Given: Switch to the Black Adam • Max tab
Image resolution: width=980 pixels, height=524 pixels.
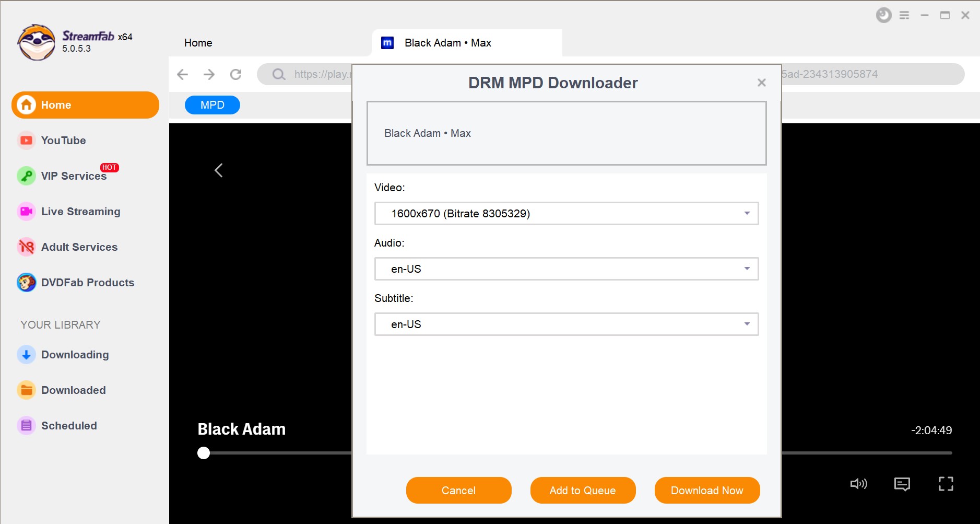Looking at the screenshot, I should [467, 43].
